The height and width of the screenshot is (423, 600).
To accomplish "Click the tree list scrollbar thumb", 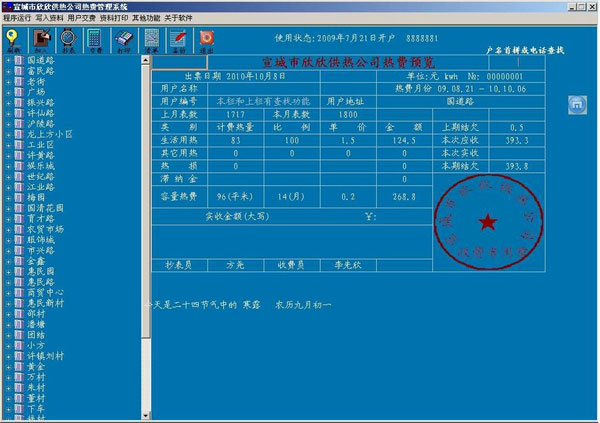I will coord(145,201).
